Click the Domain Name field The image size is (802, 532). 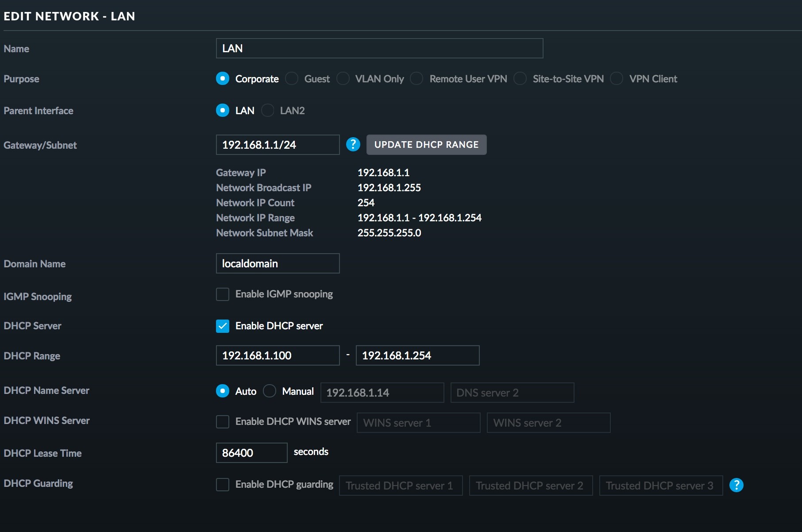(x=278, y=263)
